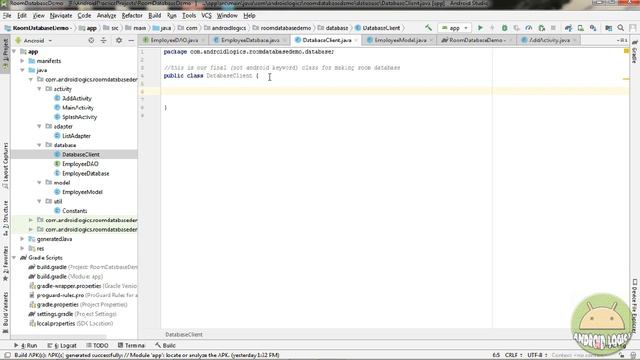Click the Stop square icon
640x360 pixels.
(553, 28)
